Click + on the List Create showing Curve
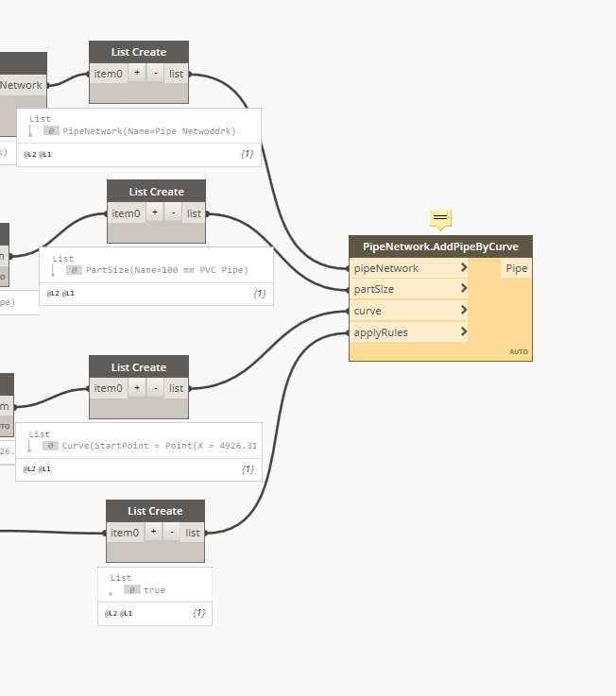Screen dimensions: 616x696 click(x=137, y=388)
